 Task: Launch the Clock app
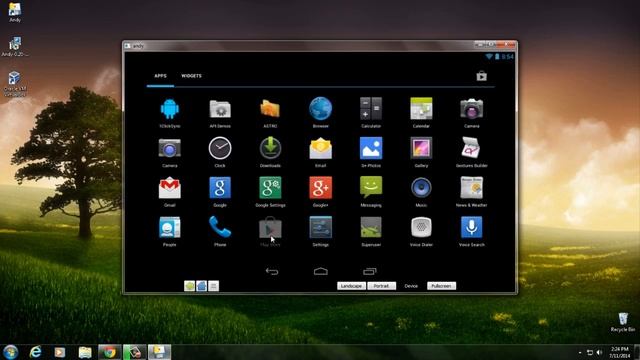pyautogui.click(x=220, y=148)
